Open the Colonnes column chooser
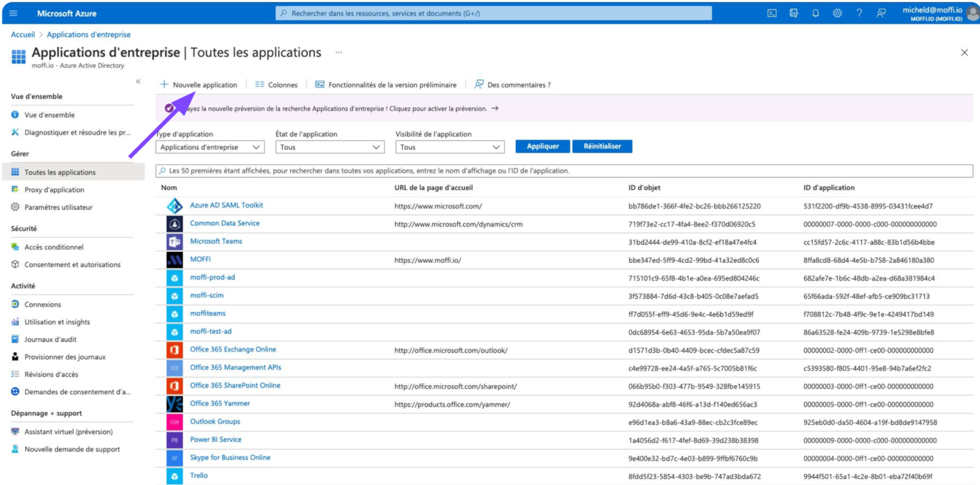Image resolution: width=980 pixels, height=485 pixels. (x=276, y=85)
